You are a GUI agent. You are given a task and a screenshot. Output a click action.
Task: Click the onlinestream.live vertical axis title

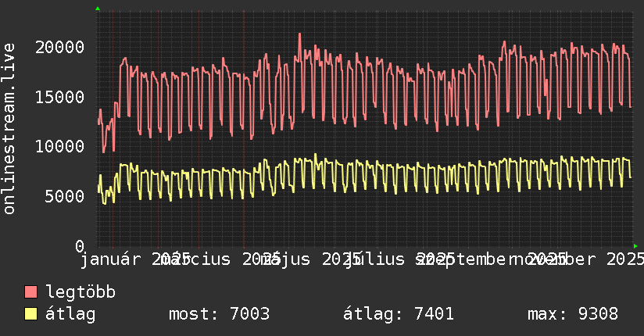click(x=9, y=129)
